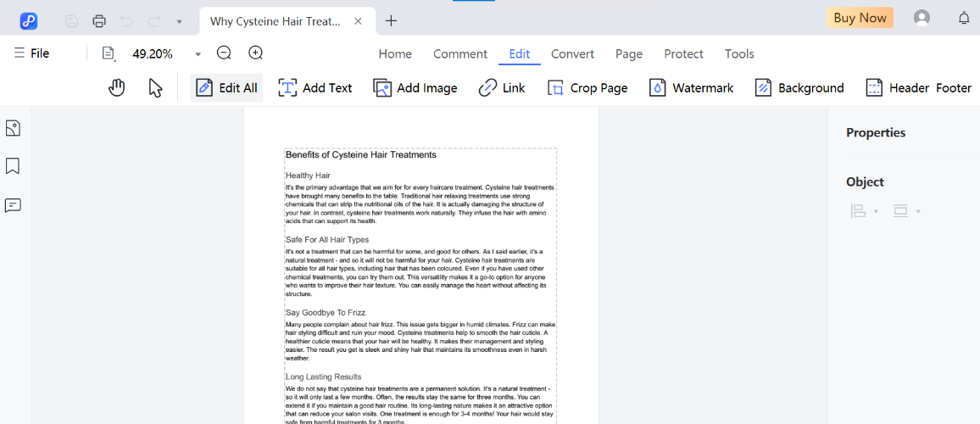Expand the Align dropdown arrow
Screen dimensions: 980x424
[876, 212]
